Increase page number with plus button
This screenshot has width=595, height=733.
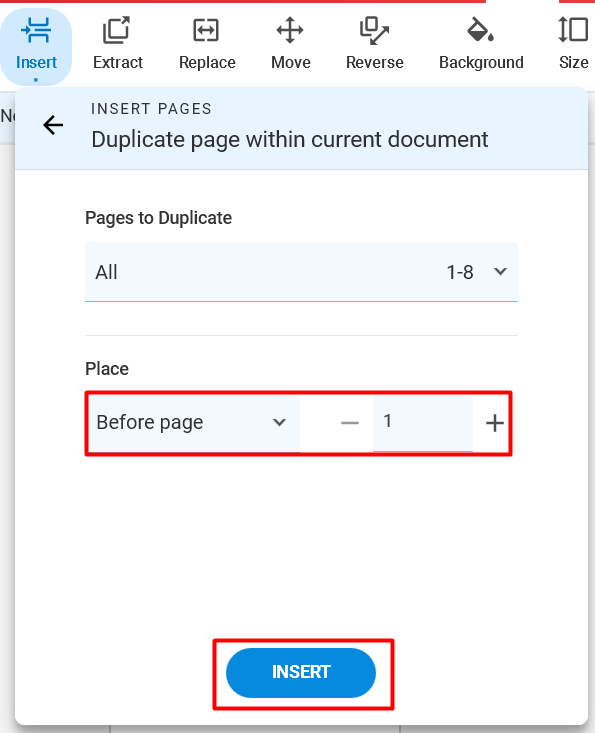click(x=495, y=423)
